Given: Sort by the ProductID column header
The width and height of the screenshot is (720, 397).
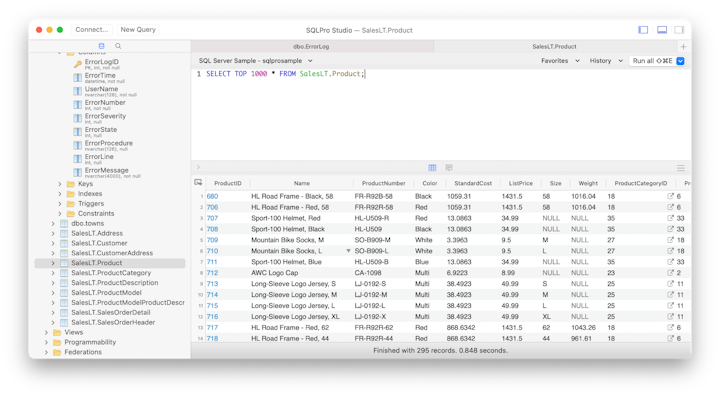Looking at the screenshot, I should 228,183.
